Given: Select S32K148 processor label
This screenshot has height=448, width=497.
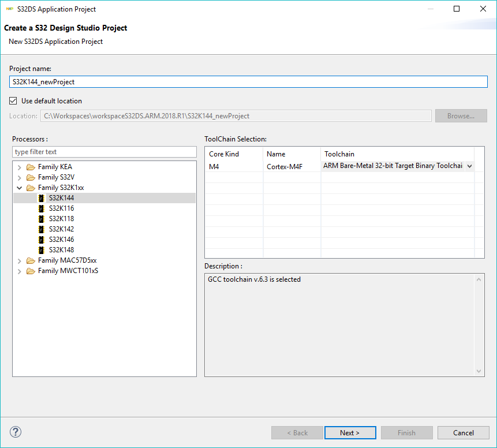Looking at the screenshot, I should (x=62, y=250).
